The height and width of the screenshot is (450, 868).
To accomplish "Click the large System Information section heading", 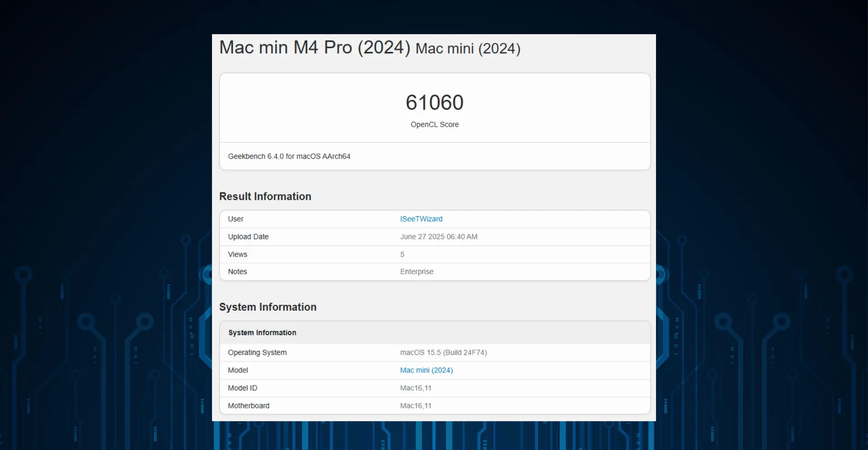I will pyautogui.click(x=268, y=307).
